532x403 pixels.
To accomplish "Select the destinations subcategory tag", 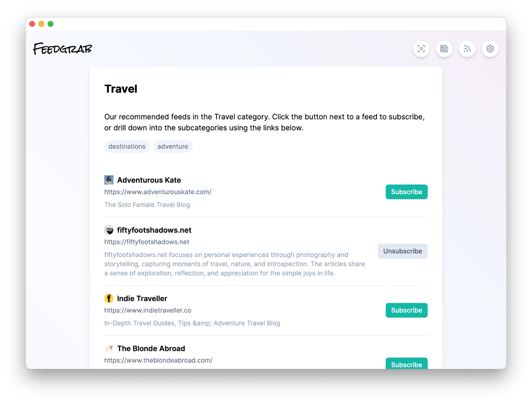I will [x=127, y=146].
